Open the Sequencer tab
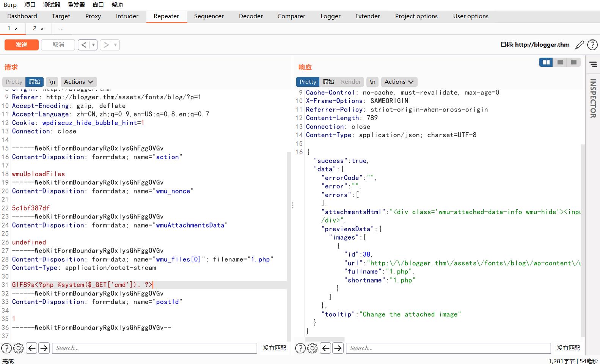The width and height of the screenshot is (600, 364). click(209, 16)
